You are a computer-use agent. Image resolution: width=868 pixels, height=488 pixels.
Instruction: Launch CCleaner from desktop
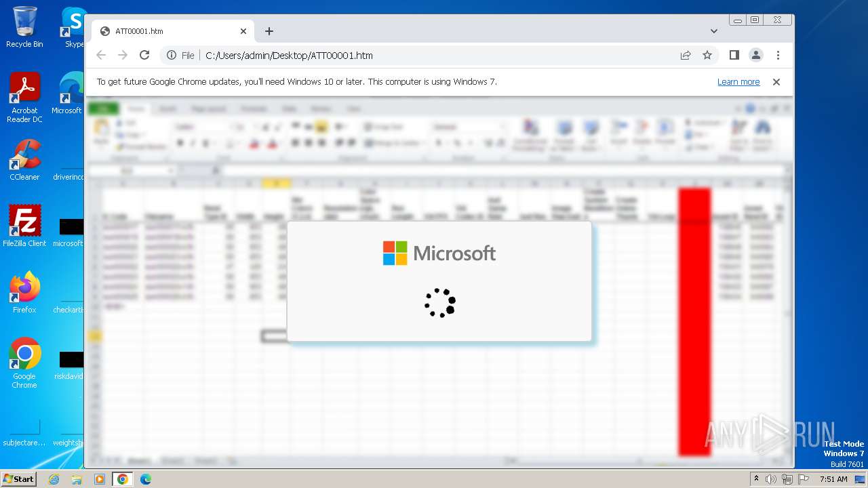point(24,160)
